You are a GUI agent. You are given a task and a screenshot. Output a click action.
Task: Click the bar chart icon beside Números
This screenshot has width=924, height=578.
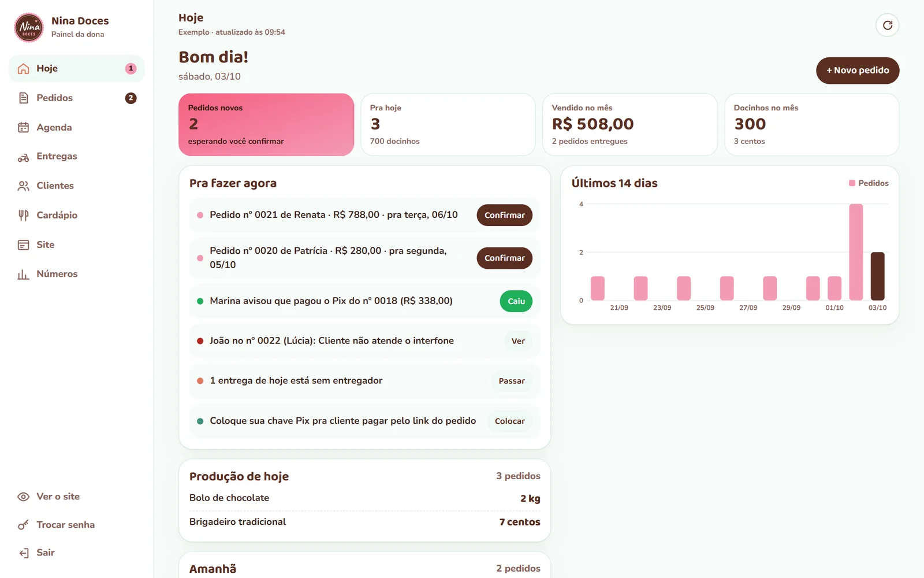click(x=23, y=275)
